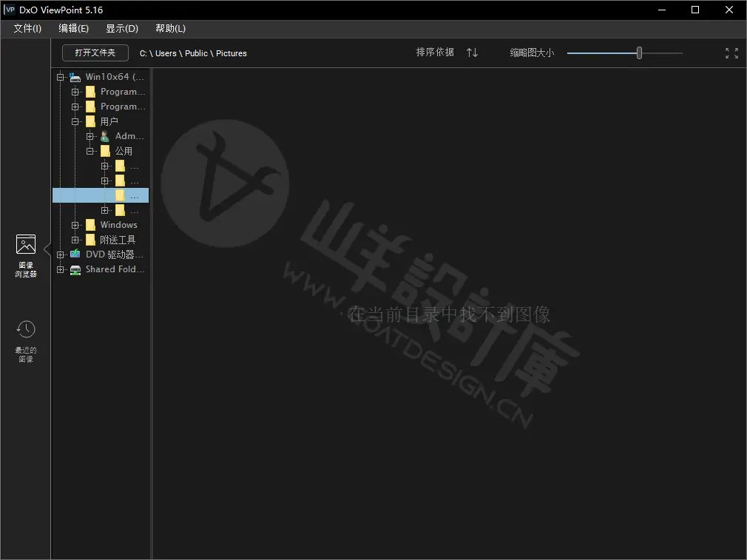Expand the DVD 驱动器 node
The image size is (747, 560).
coord(61,254)
